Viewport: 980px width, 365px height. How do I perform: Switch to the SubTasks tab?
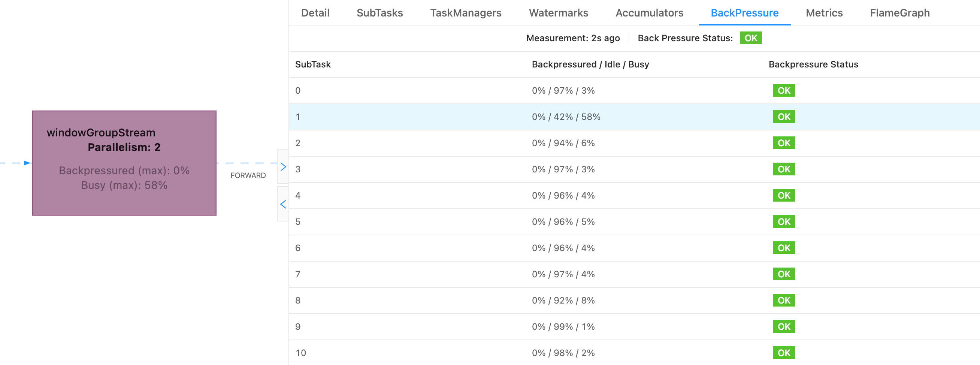379,13
